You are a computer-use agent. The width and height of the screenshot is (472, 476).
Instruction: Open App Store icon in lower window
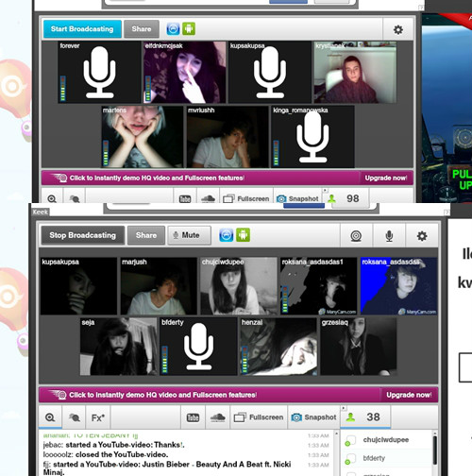[226, 235]
